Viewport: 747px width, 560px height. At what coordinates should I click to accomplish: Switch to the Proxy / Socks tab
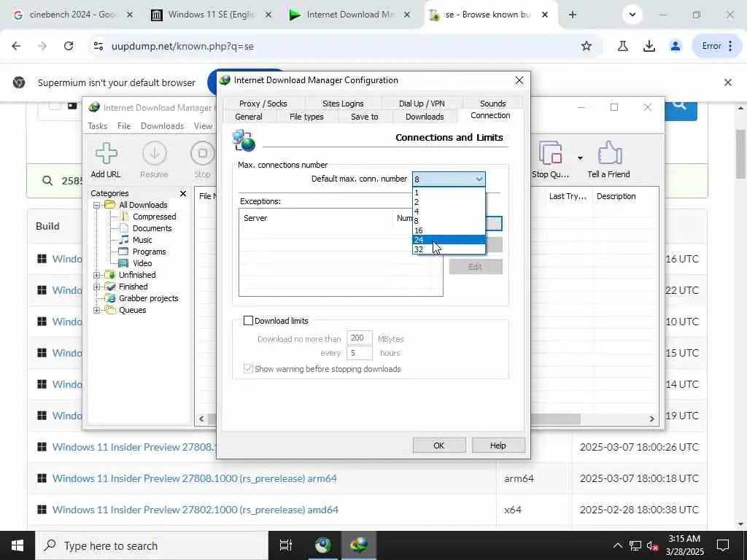click(263, 104)
